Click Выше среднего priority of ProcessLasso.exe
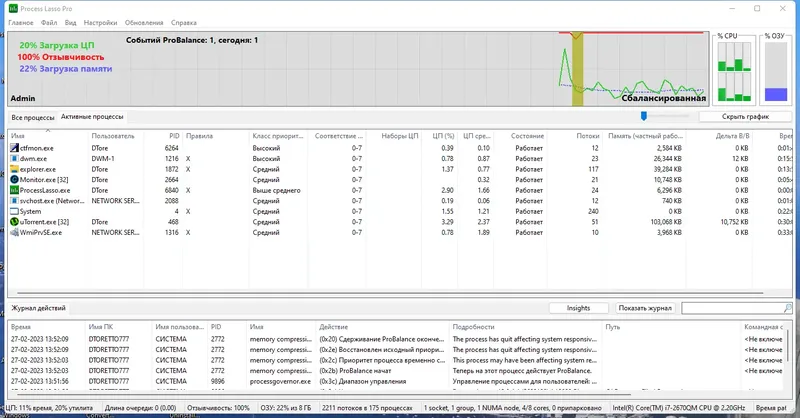This screenshot has height=418, width=800. (x=277, y=190)
